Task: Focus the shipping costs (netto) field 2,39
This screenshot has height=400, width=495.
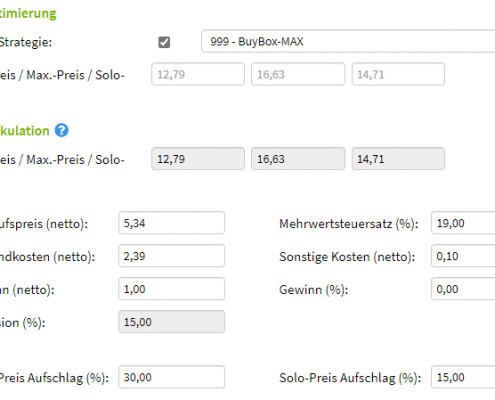Action: [x=172, y=256]
